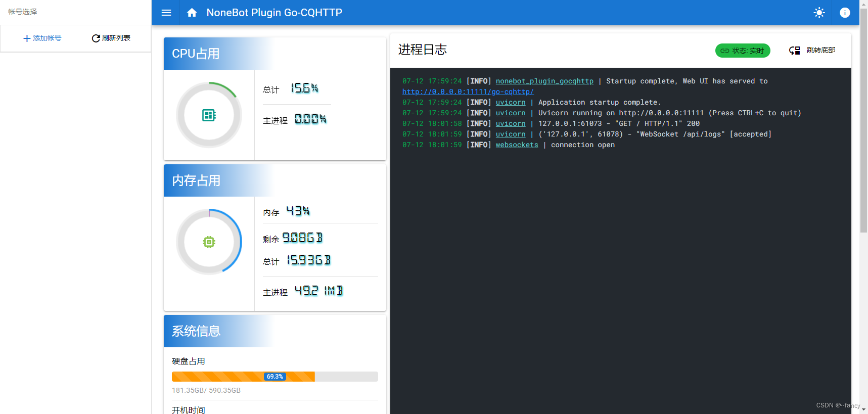Click the 181.35GB/ 590.35GB disk text
This screenshot has height=414, width=868.
206,390
